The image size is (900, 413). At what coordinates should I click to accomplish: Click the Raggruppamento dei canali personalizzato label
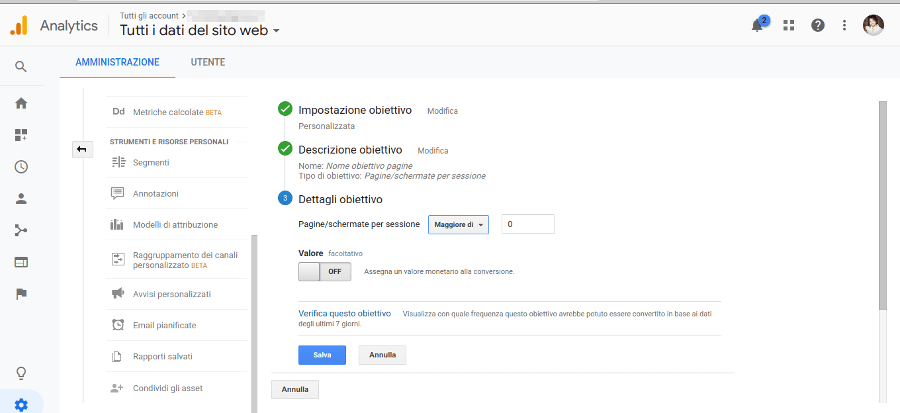(x=185, y=260)
